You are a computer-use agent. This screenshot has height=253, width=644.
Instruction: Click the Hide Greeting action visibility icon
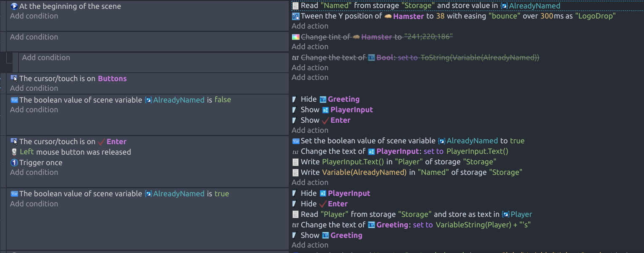295,100
